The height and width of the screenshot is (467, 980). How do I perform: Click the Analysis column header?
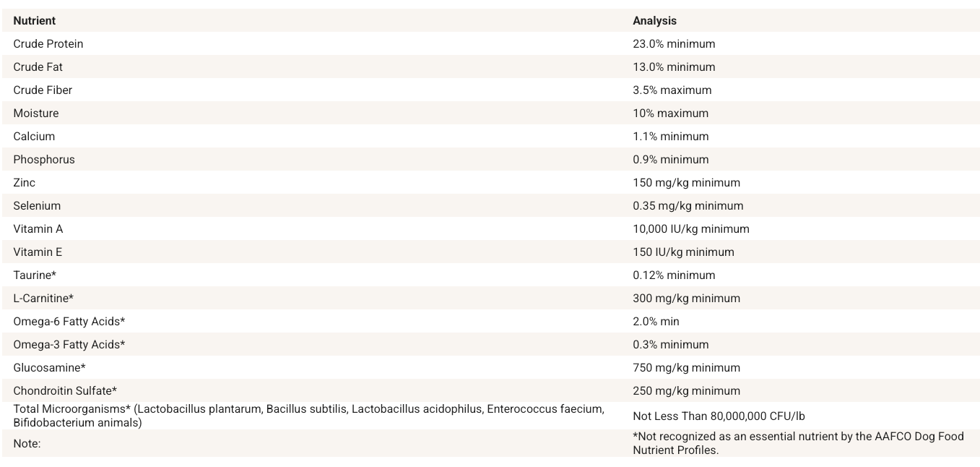click(x=654, y=21)
